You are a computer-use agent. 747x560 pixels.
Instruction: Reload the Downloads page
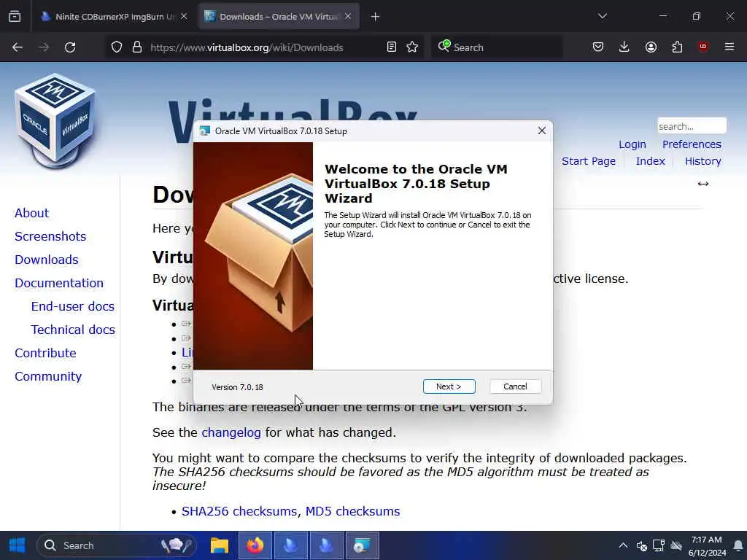[x=70, y=47]
